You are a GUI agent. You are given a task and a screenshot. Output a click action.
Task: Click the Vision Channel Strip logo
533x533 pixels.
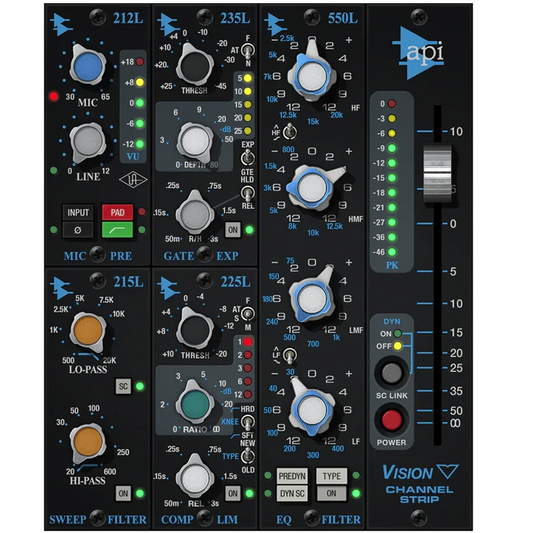(x=420, y=484)
